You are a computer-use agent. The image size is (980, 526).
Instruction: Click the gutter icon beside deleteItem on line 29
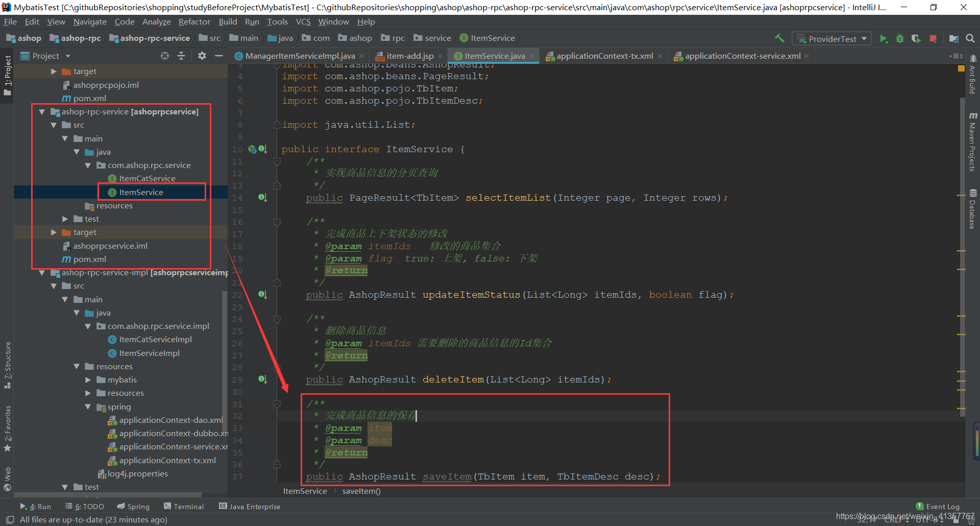pos(262,379)
